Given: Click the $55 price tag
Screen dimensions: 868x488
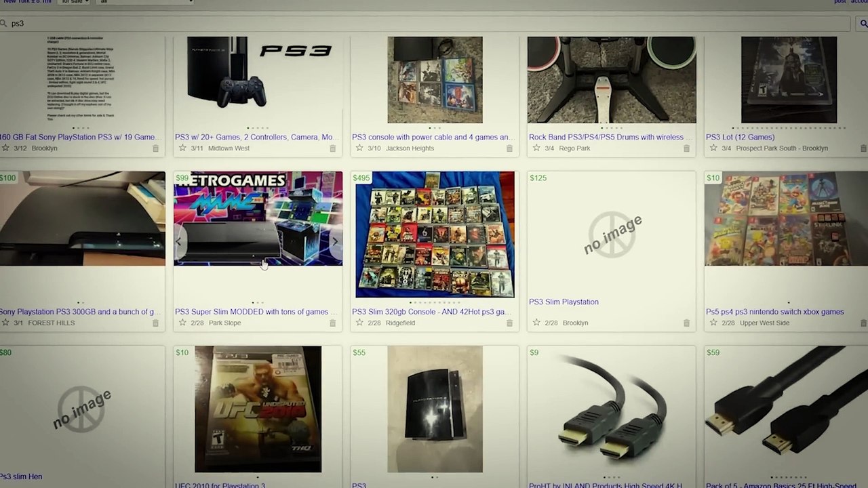Looking at the screenshot, I should click(x=359, y=353).
